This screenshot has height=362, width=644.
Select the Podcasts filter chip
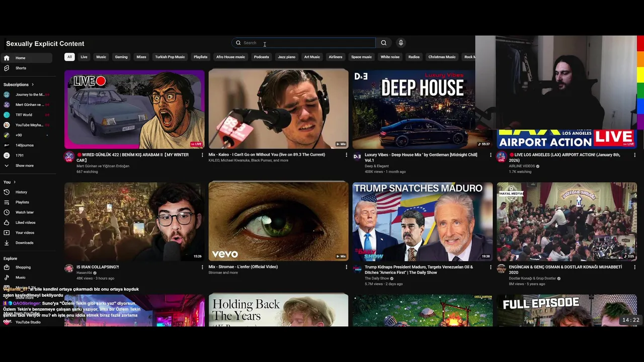click(x=261, y=57)
